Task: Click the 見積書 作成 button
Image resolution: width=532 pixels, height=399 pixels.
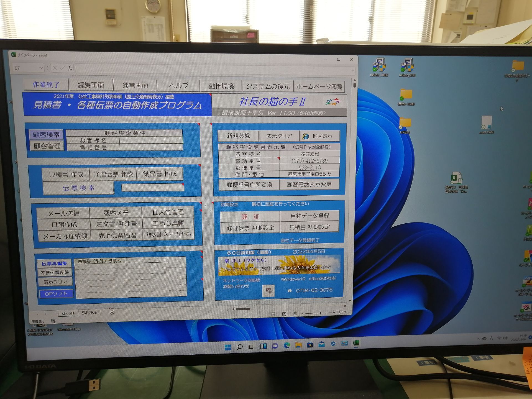Action: (66, 174)
